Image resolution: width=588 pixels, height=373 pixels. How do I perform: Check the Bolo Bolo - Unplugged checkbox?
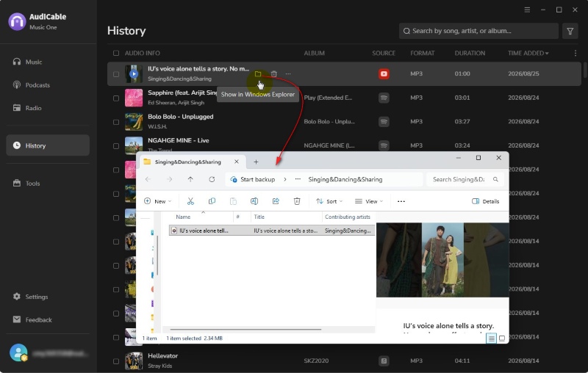(x=116, y=122)
